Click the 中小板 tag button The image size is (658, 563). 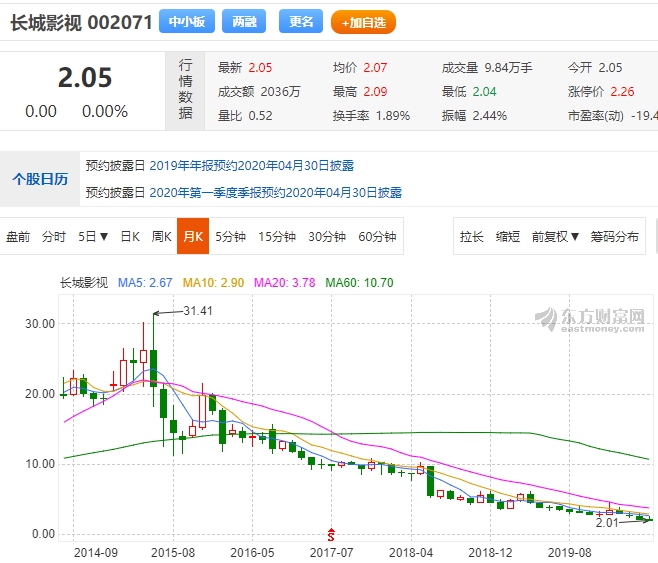[x=188, y=21]
